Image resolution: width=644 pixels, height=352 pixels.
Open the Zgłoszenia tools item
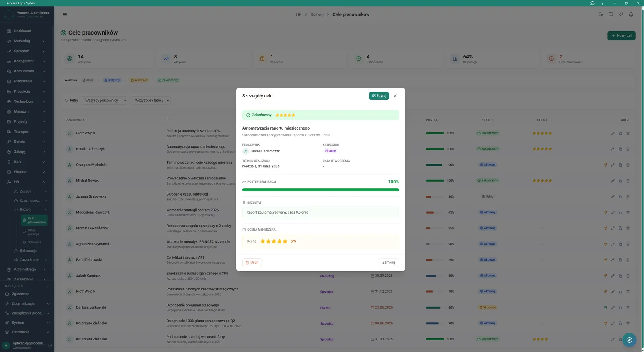[x=27, y=294]
